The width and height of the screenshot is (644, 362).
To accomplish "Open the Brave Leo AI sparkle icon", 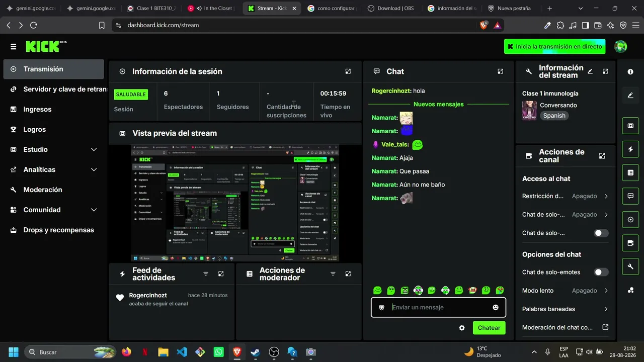I will 610,25.
